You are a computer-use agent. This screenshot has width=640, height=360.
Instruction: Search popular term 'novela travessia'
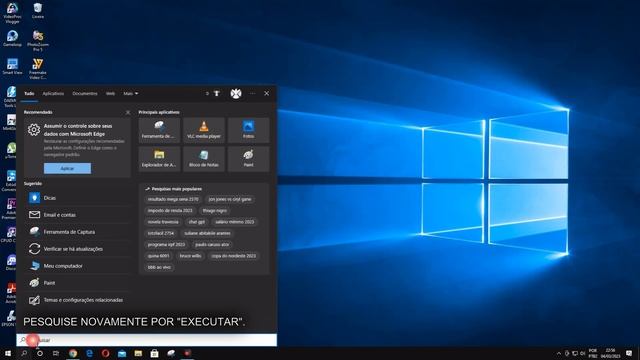pyautogui.click(x=163, y=222)
